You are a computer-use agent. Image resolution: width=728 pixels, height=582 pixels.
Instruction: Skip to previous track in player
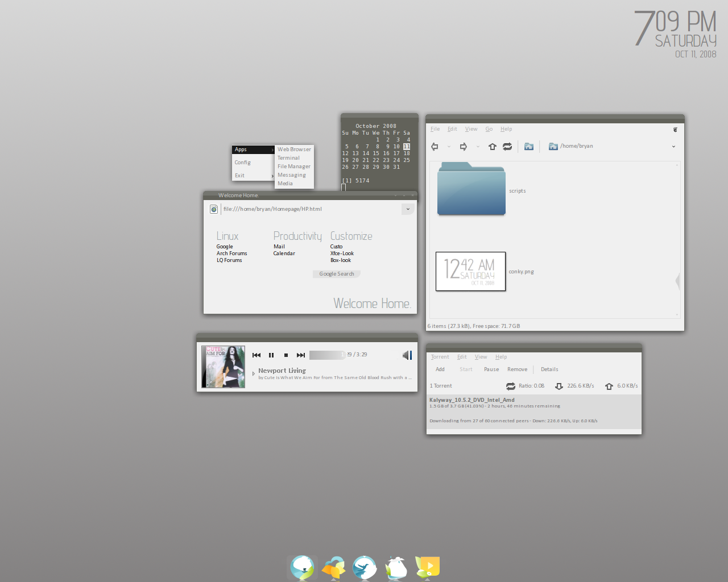[x=257, y=355]
